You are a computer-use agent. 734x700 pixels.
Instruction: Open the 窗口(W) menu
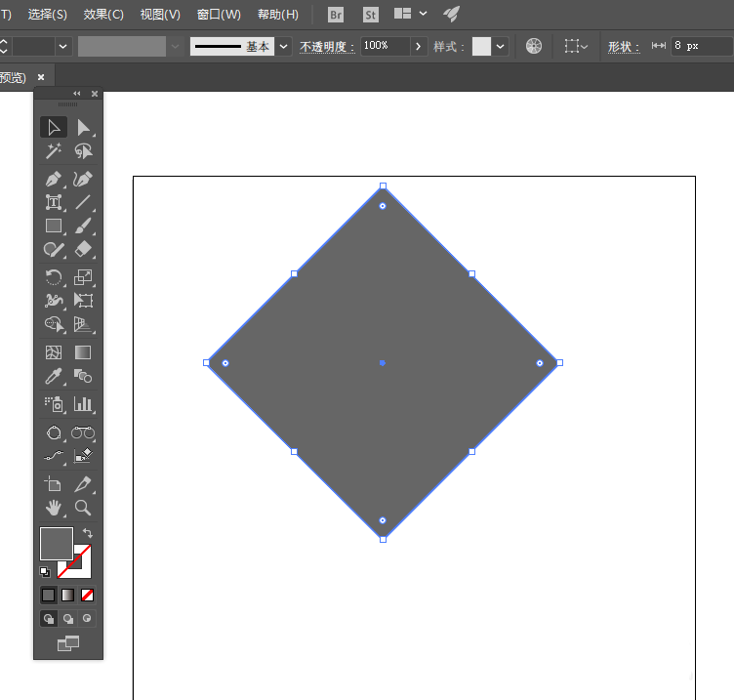point(219,15)
